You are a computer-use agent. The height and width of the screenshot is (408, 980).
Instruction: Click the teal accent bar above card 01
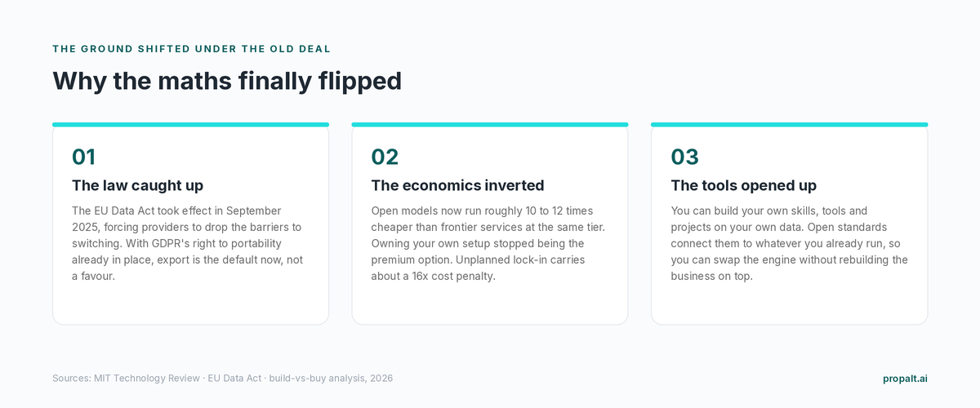click(190, 125)
